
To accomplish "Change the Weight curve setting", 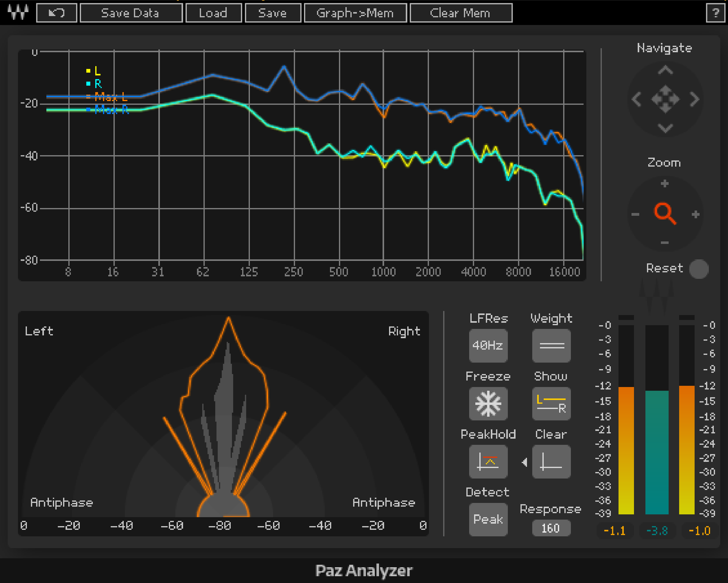I will (x=551, y=346).
